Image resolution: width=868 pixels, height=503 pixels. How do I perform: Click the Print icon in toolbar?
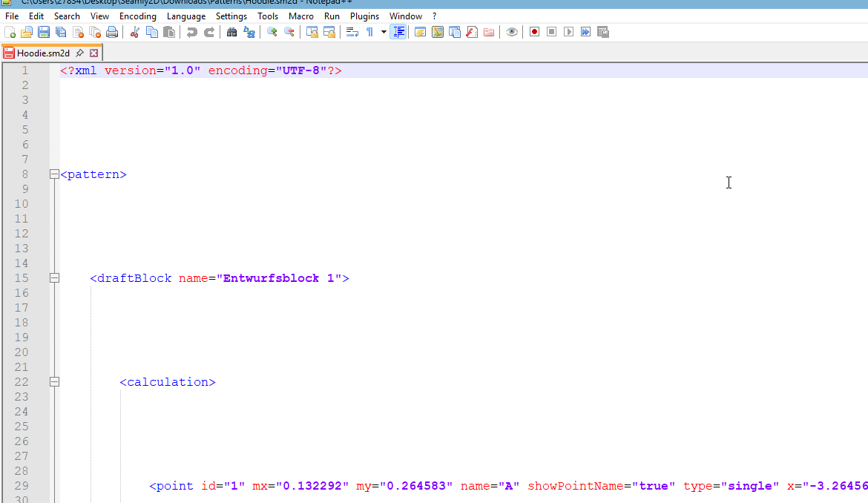tap(112, 32)
